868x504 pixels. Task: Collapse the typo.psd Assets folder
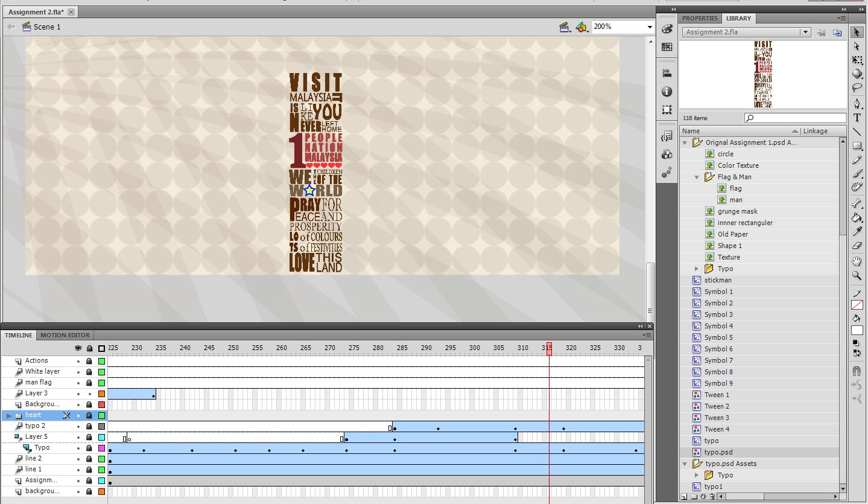pyautogui.click(x=685, y=464)
